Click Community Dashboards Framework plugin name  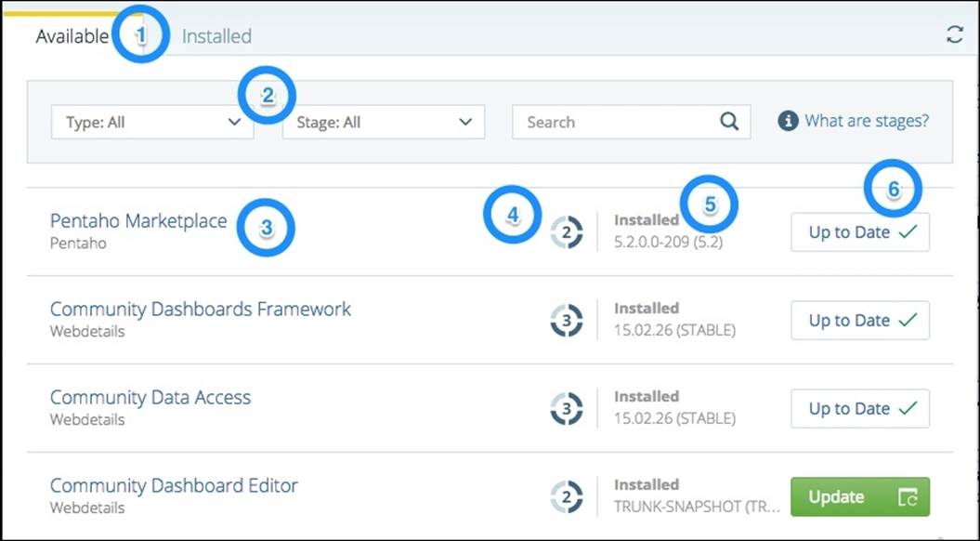tap(201, 309)
